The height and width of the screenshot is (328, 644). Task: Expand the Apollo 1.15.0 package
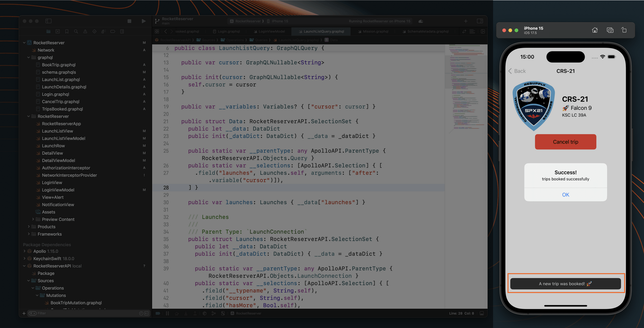24,251
